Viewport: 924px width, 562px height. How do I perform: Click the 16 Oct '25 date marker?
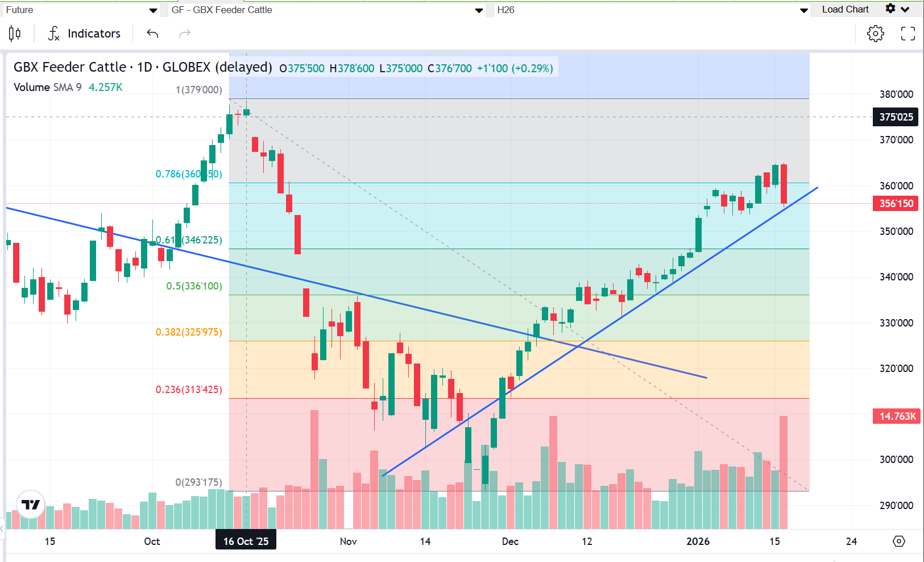tap(246, 541)
